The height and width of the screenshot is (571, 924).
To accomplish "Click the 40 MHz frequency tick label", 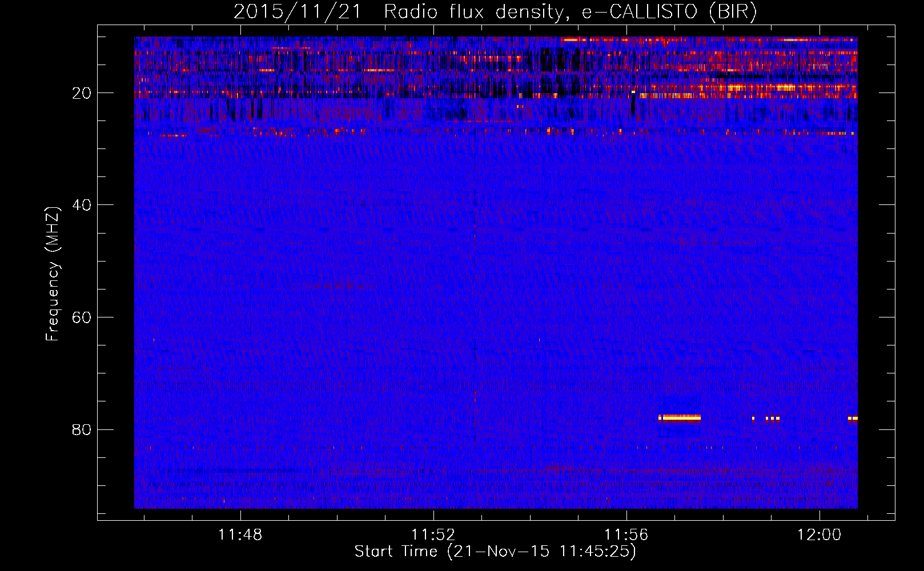I will click(x=82, y=205).
